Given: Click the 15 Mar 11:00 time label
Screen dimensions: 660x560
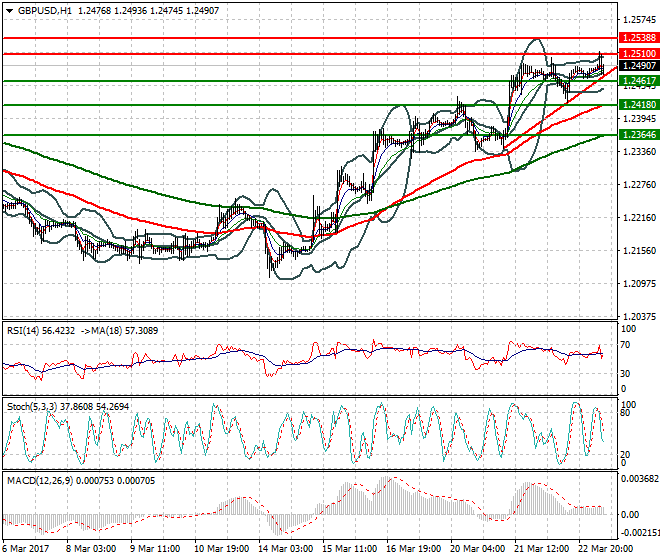Looking at the screenshot, I should click(349, 549).
